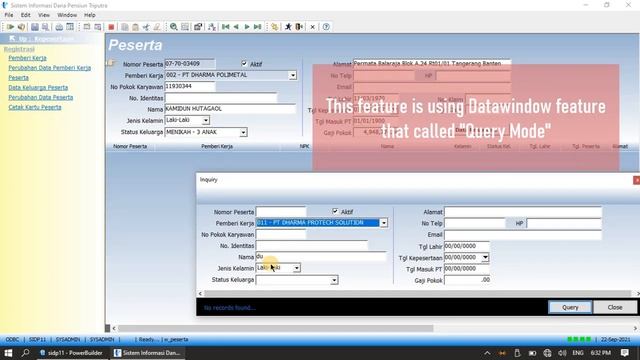Screen dimensions: 640x360
Task: Click Nama field in Inquiry dialog
Action: tap(321, 257)
